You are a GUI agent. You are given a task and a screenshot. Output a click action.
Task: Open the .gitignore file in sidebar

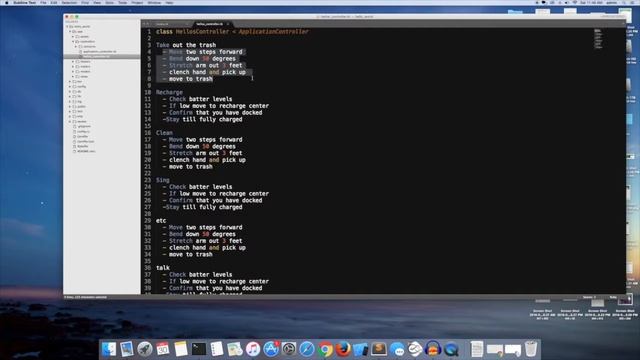coord(84,127)
